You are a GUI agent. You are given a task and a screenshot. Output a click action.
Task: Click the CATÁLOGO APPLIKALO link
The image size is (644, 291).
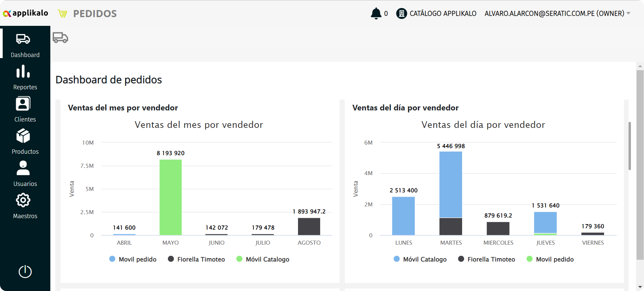(x=443, y=13)
